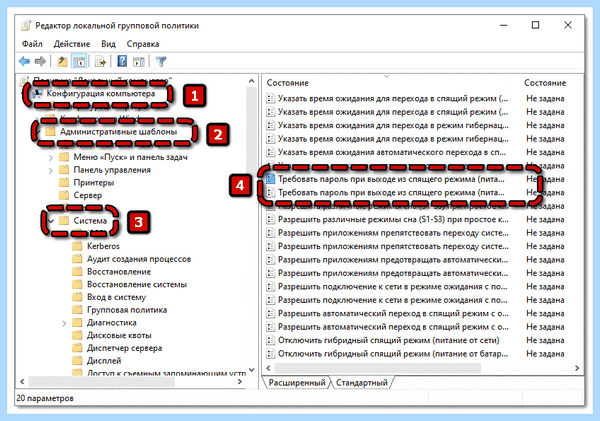
Task: Click the Восстановление системы folder icon
Action: pos(77,284)
